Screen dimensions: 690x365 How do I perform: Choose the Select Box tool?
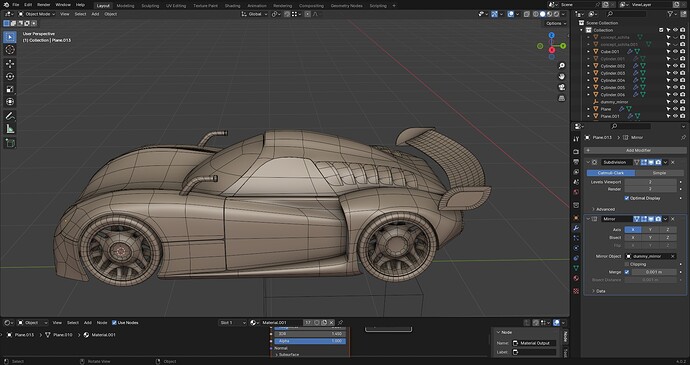tap(10, 37)
